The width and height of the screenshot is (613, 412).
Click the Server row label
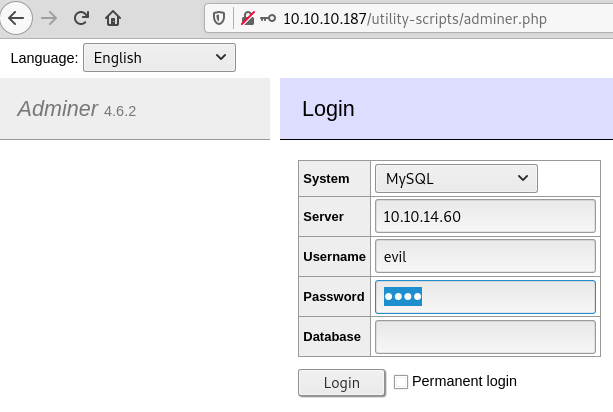pos(323,217)
